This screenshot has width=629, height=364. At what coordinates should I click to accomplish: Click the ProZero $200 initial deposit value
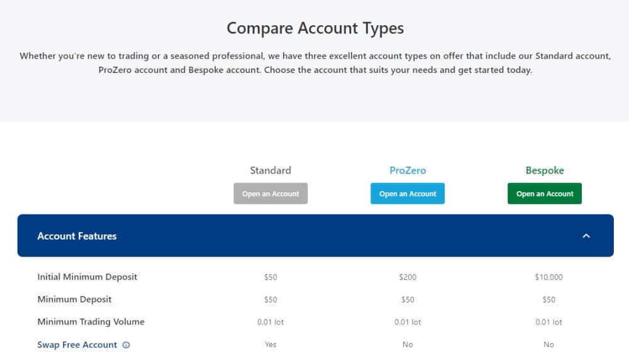[x=408, y=277]
